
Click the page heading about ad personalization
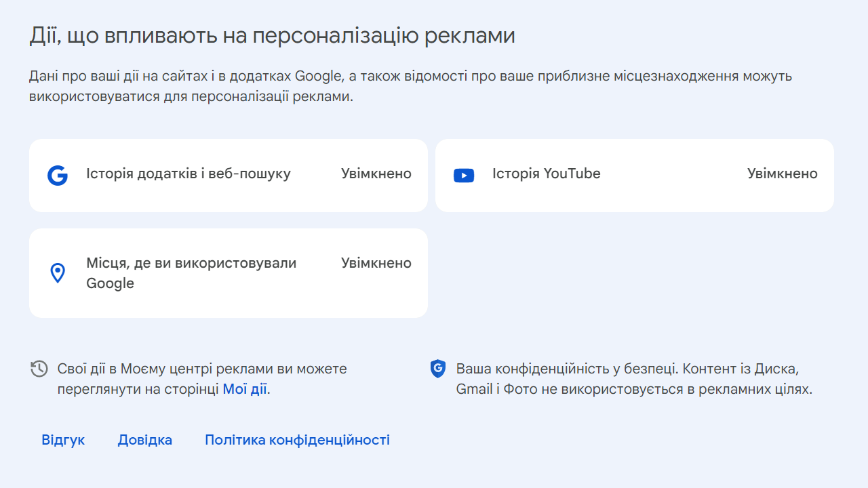click(271, 35)
